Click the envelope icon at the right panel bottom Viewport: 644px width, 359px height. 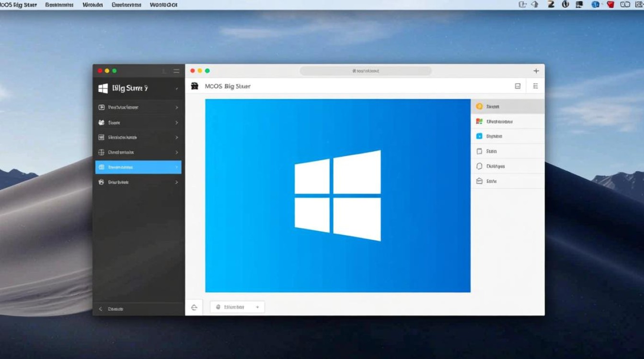coord(479,181)
